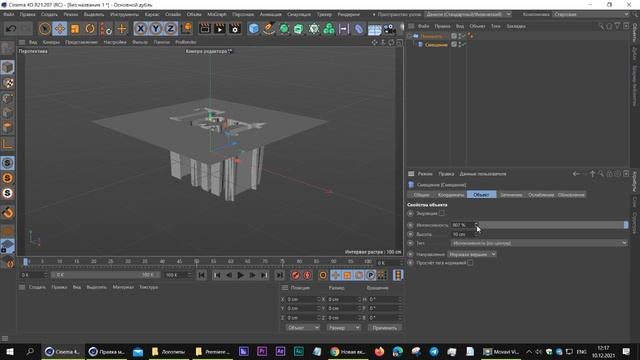This screenshot has width=640, height=360.
Task: Open the Spline Pen tool
Action: 269,29
